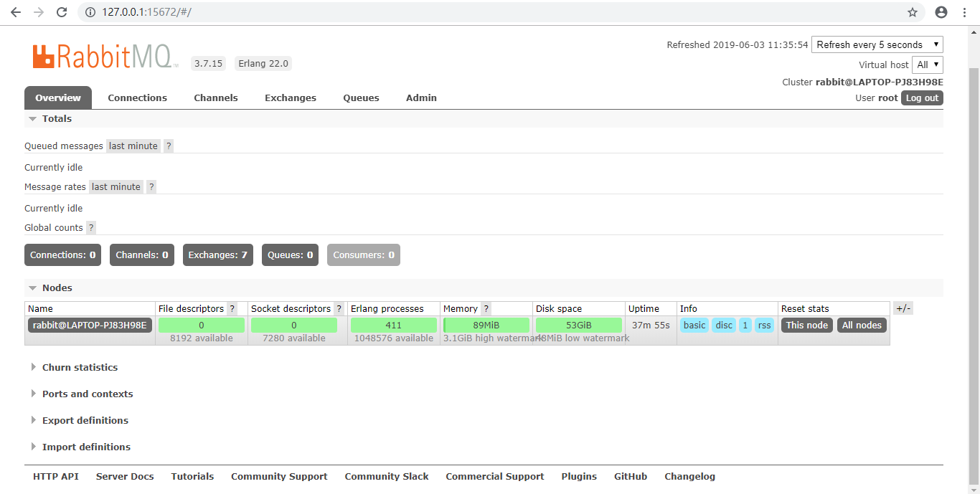Click the browser back arrow
980x494 pixels.
[x=16, y=12]
